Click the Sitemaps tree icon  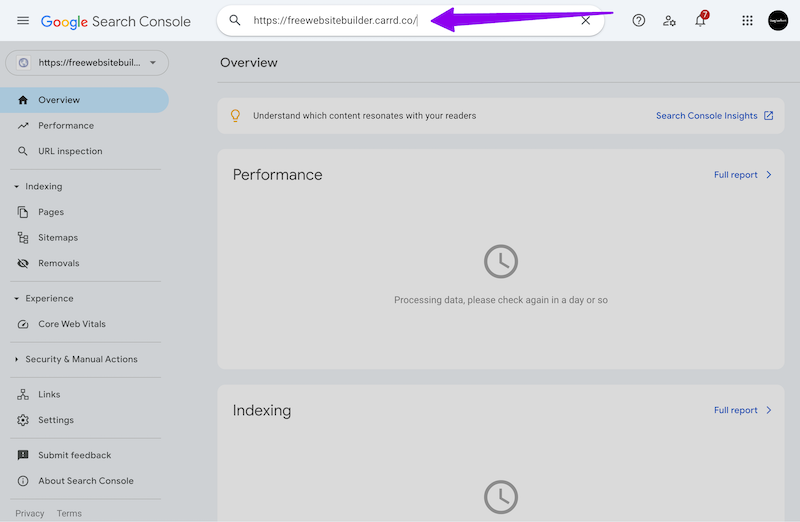23,237
